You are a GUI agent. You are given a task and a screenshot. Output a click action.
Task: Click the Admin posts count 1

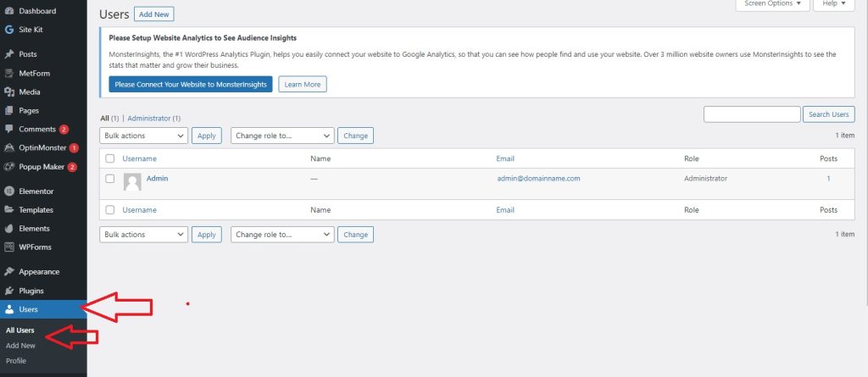828,178
